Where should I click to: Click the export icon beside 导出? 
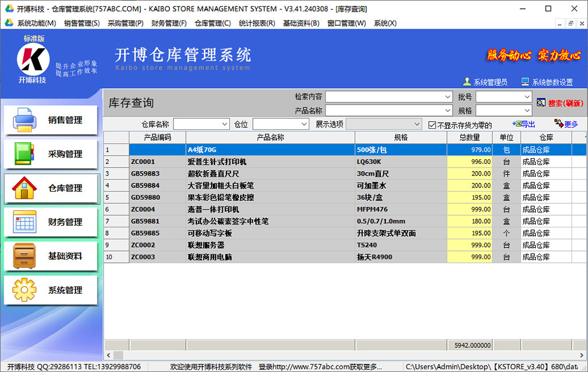517,123
